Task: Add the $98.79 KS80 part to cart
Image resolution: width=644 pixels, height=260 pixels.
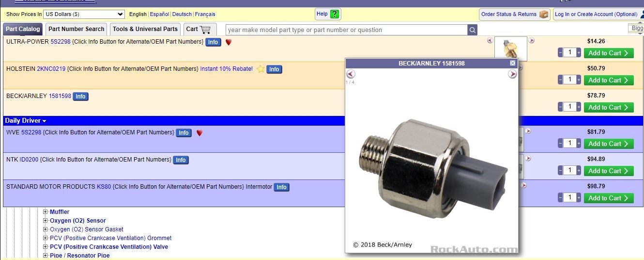Action: click(609, 198)
